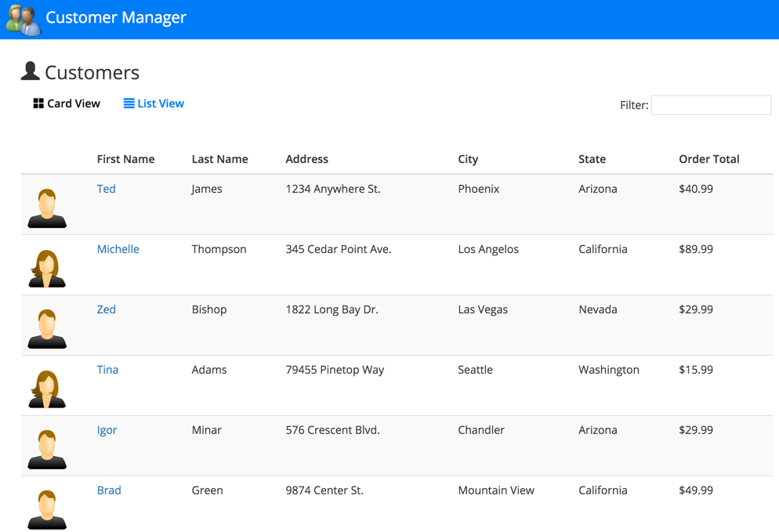Sort by First Name column header
The image size is (779, 532).
click(125, 159)
